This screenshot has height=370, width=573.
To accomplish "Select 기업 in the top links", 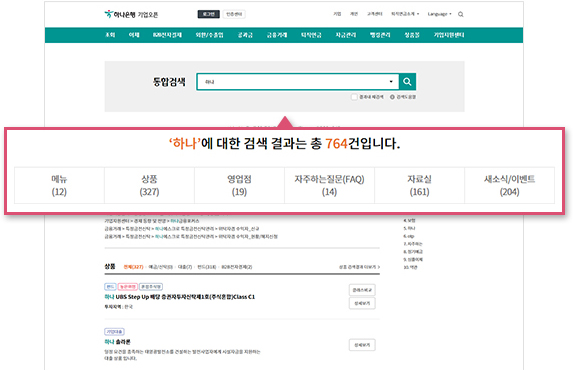I will pyautogui.click(x=337, y=14).
